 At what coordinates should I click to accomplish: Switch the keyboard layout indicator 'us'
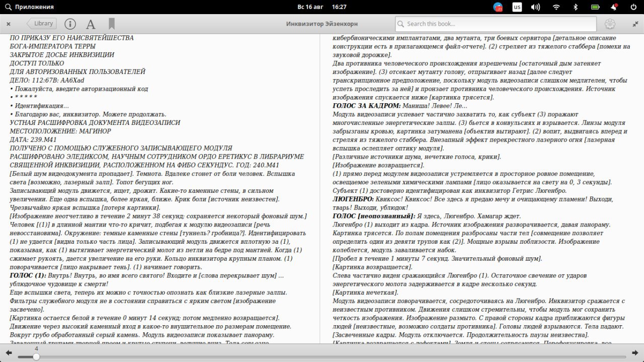[517, 7]
